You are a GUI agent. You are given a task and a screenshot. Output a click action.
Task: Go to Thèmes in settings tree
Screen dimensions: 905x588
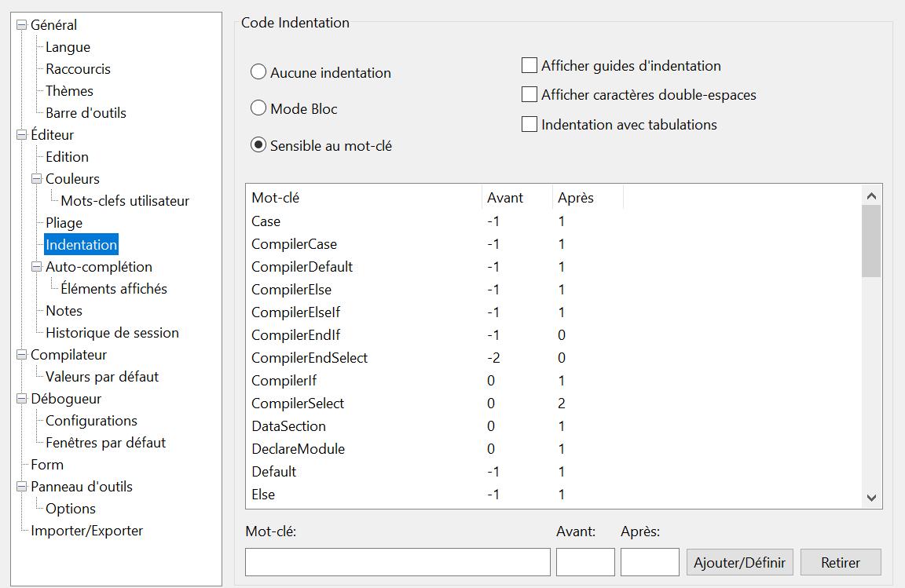pos(69,91)
